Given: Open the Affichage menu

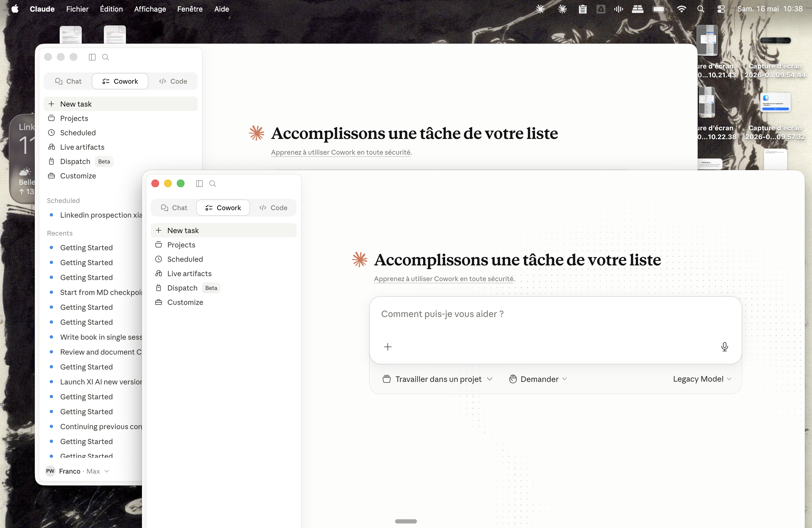Looking at the screenshot, I should tap(150, 9).
